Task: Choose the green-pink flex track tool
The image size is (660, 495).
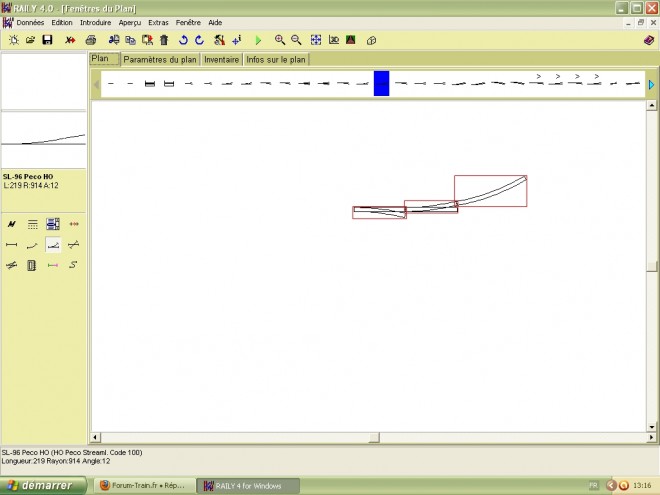Action: pyautogui.click(x=53, y=265)
